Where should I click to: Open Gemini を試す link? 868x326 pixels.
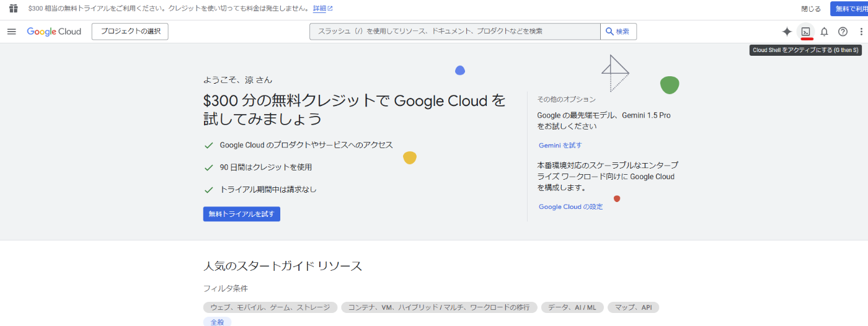[560, 146]
